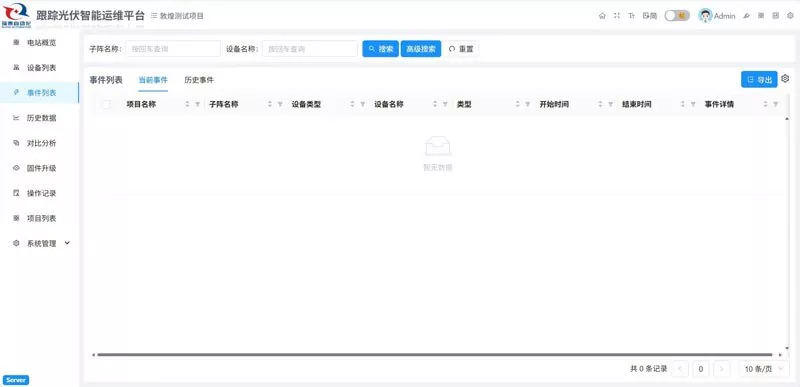Click the 共 0 条记录 text

click(x=648, y=369)
